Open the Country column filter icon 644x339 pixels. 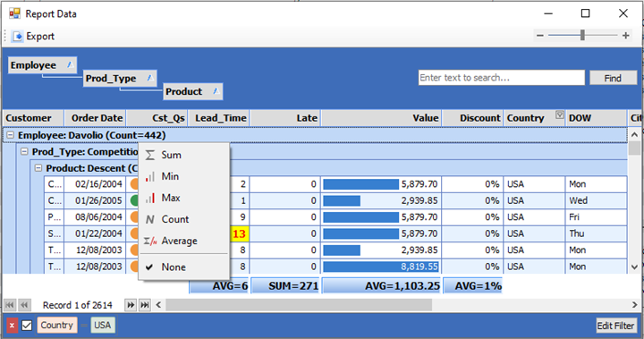pyautogui.click(x=559, y=114)
